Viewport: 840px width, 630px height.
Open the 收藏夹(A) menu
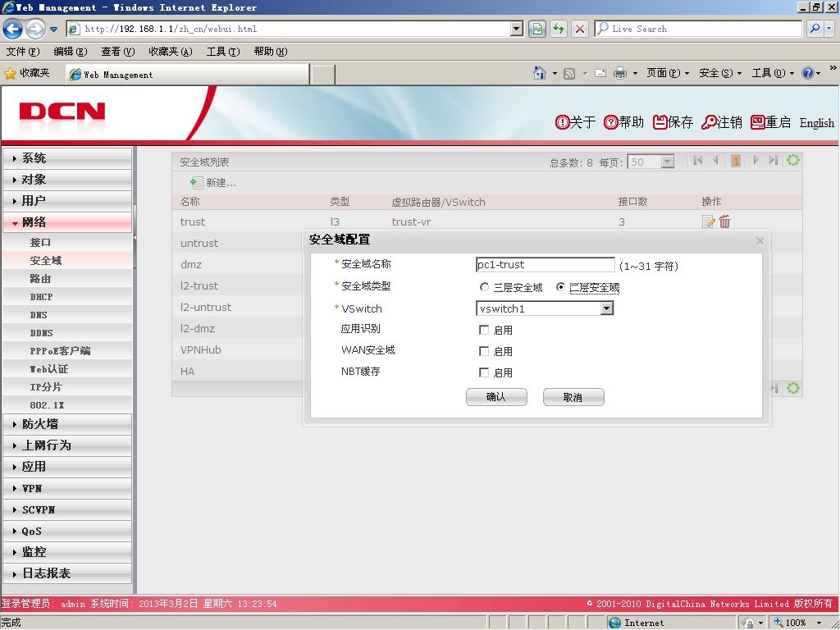tap(171, 52)
